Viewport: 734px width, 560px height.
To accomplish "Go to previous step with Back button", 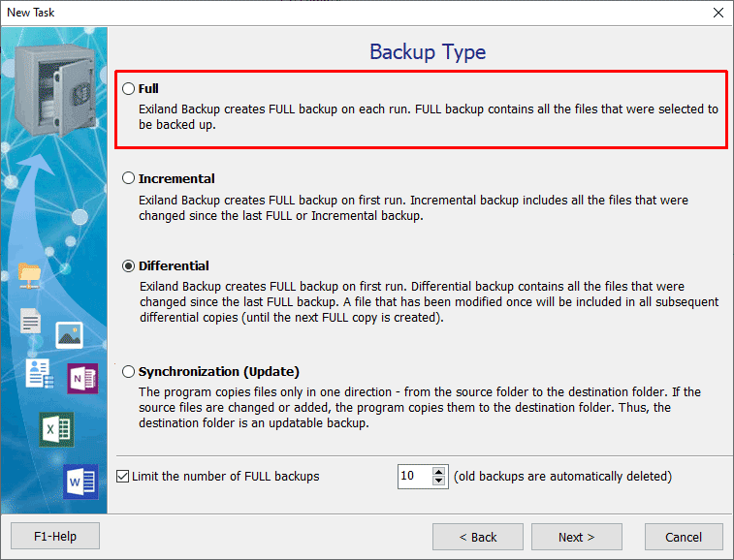I will coord(478,537).
